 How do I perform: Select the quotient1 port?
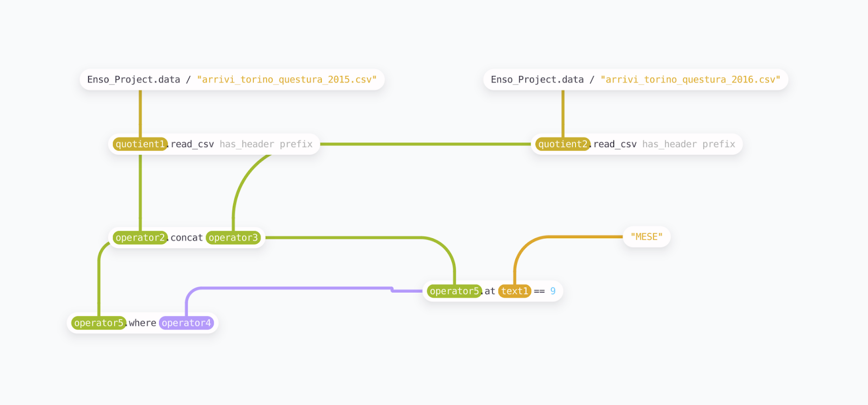pyautogui.click(x=141, y=144)
